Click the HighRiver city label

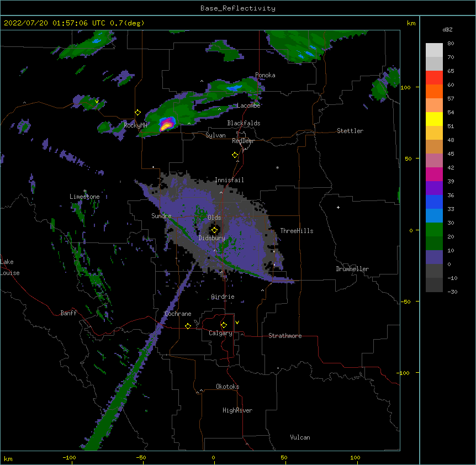coord(237,410)
